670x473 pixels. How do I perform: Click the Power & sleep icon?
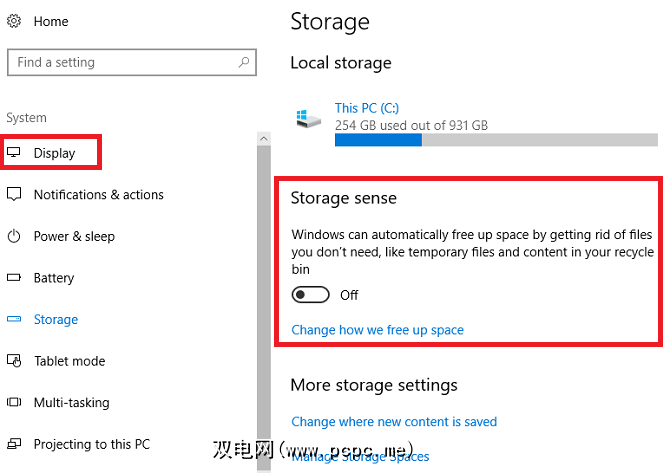14,237
